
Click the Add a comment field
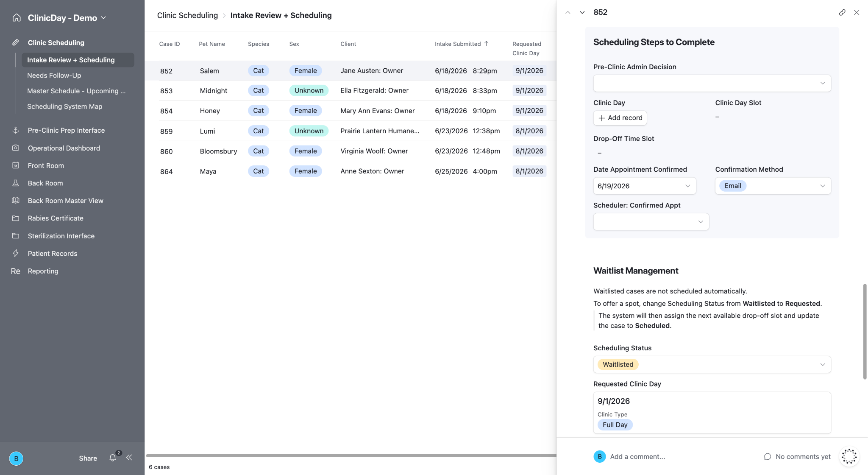pyautogui.click(x=637, y=457)
